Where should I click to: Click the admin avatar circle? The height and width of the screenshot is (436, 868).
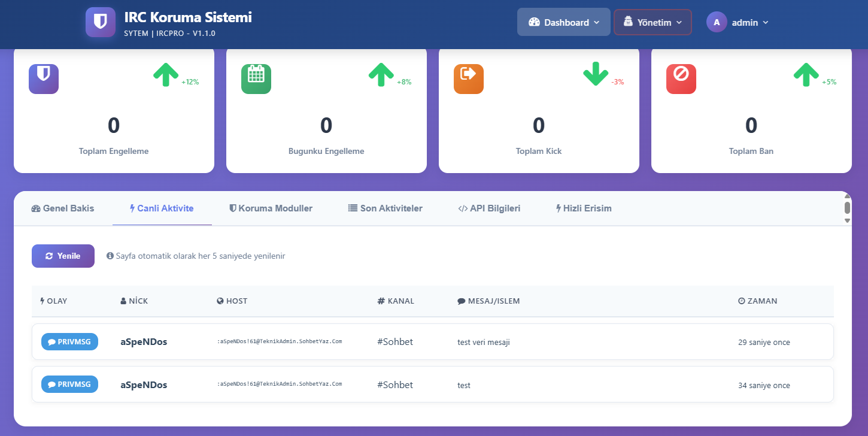click(x=716, y=22)
